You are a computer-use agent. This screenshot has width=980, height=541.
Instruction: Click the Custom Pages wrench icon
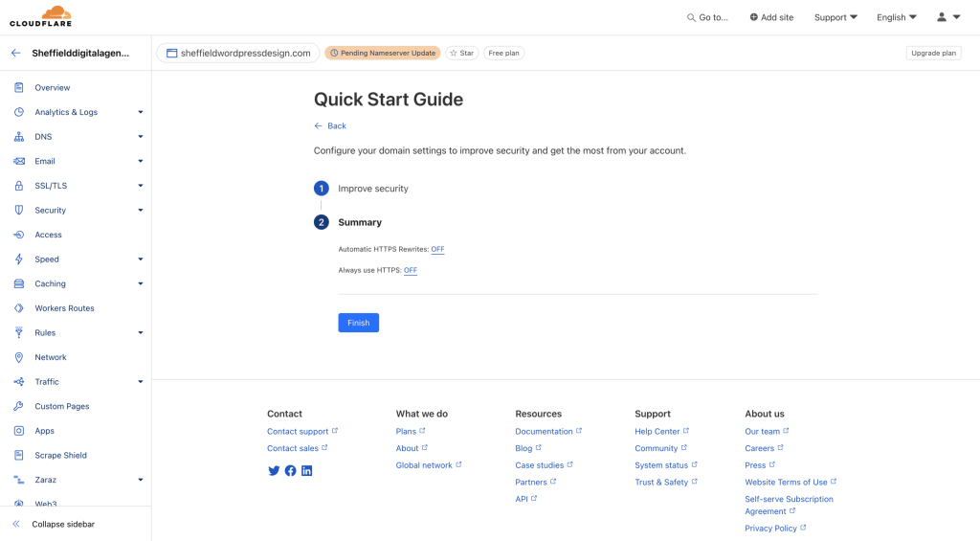point(19,406)
